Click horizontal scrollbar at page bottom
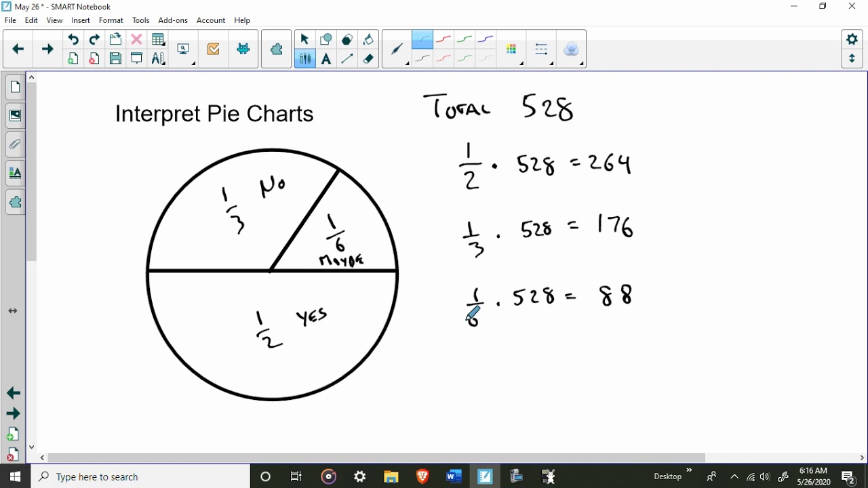This screenshot has width=868, height=488. 376,457
